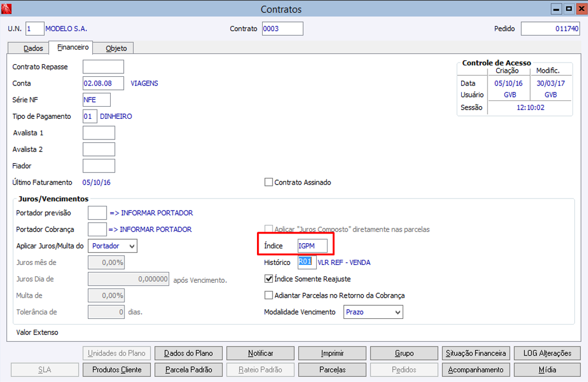
Task: Focus the Contrato Repasse field
Action: click(103, 67)
